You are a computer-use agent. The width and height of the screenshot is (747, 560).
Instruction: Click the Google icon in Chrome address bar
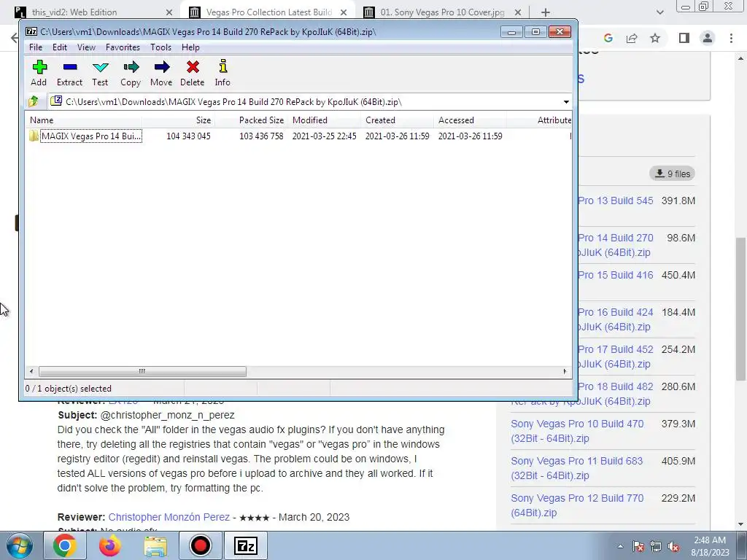(608, 38)
